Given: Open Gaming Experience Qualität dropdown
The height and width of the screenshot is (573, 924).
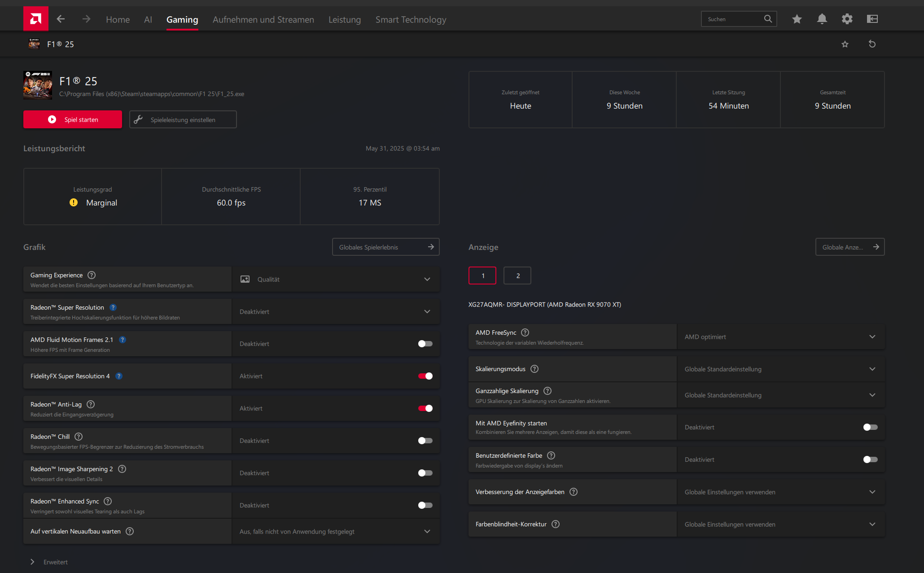Looking at the screenshot, I should click(x=335, y=279).
